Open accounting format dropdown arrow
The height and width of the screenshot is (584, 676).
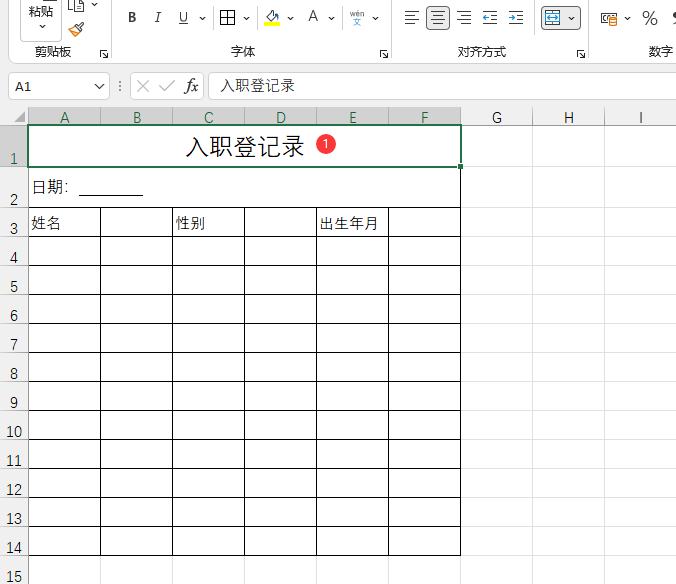pos(627,18)
